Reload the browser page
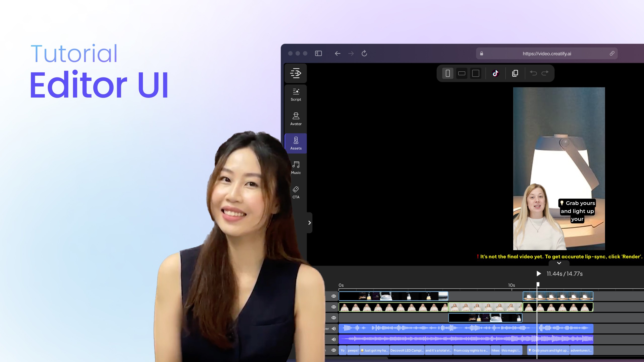The width and height of the screenshot is (644, 362). point(364,53)
